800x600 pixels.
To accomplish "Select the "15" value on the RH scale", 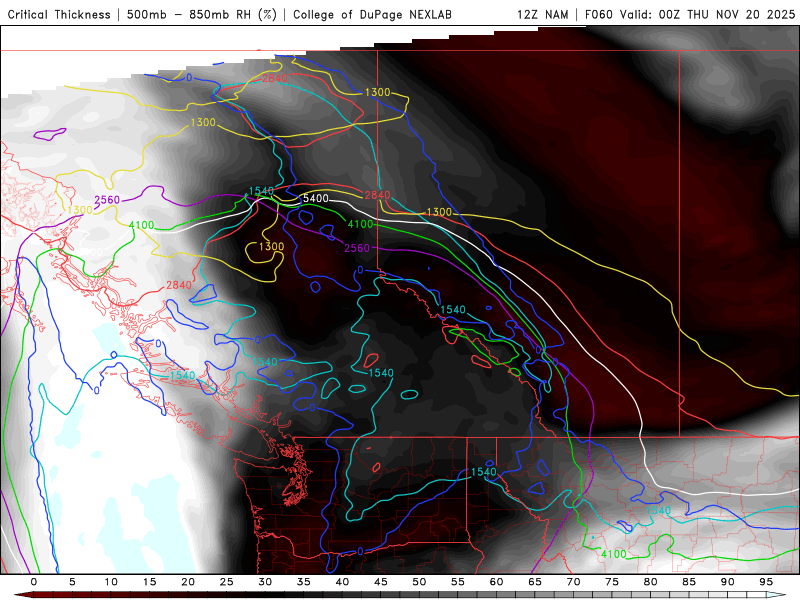I will click(149, 582).
